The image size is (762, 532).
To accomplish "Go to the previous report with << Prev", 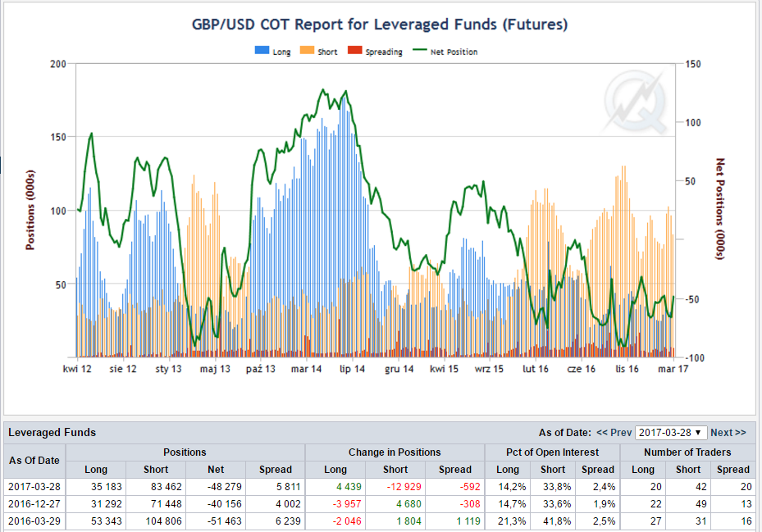I will click(614, 432).
